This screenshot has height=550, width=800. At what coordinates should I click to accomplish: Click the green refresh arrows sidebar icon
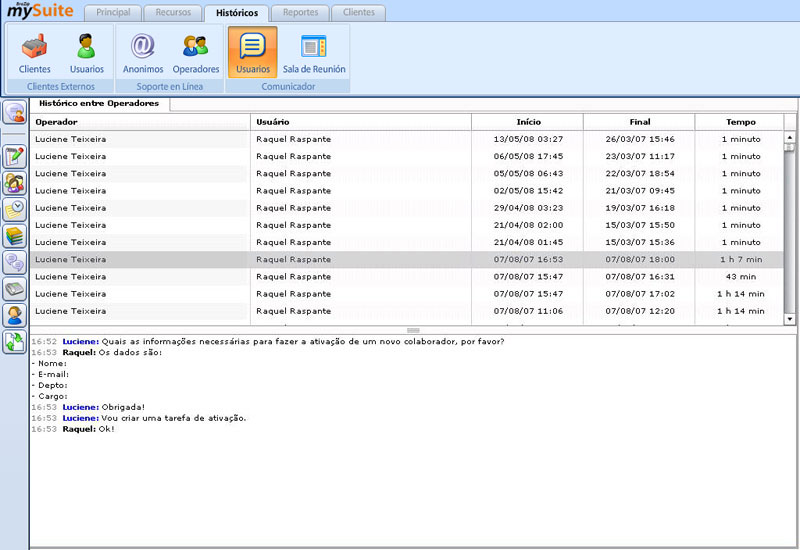(15, 343)
